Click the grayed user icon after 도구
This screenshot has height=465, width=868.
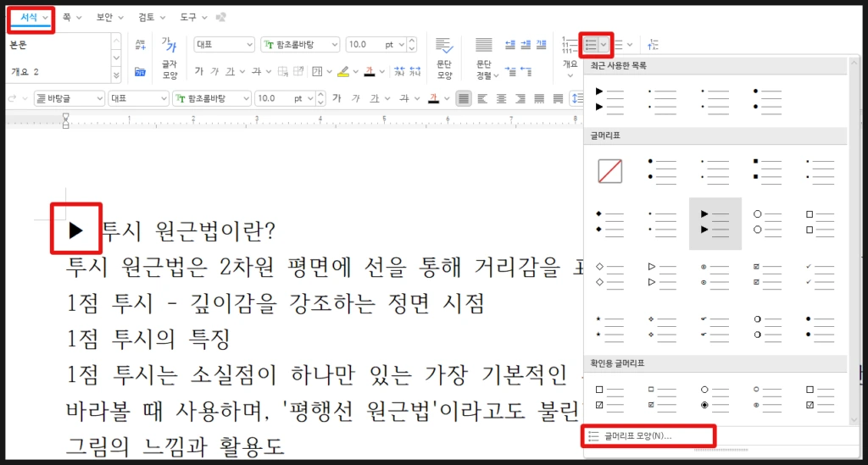pyautogui.click(x=221, y=17)
